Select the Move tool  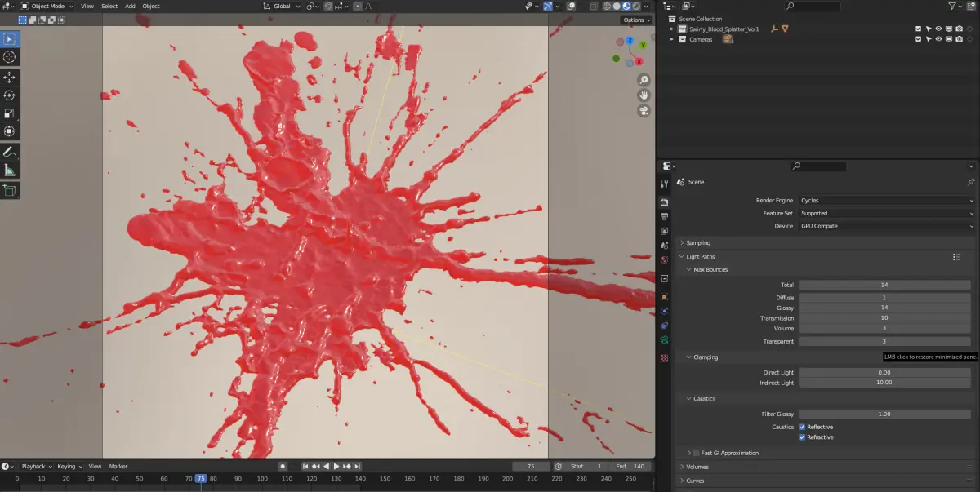click(10, 78)
